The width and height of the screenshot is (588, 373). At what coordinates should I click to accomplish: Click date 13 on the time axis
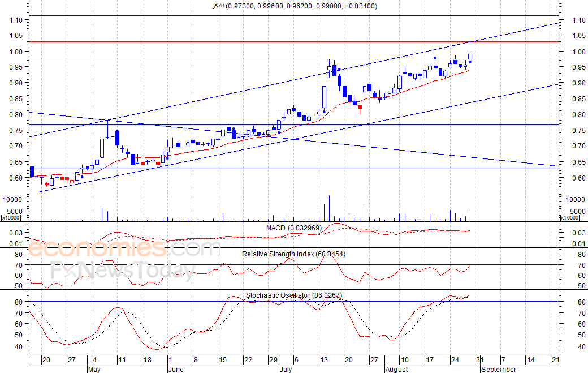(323, 360)
